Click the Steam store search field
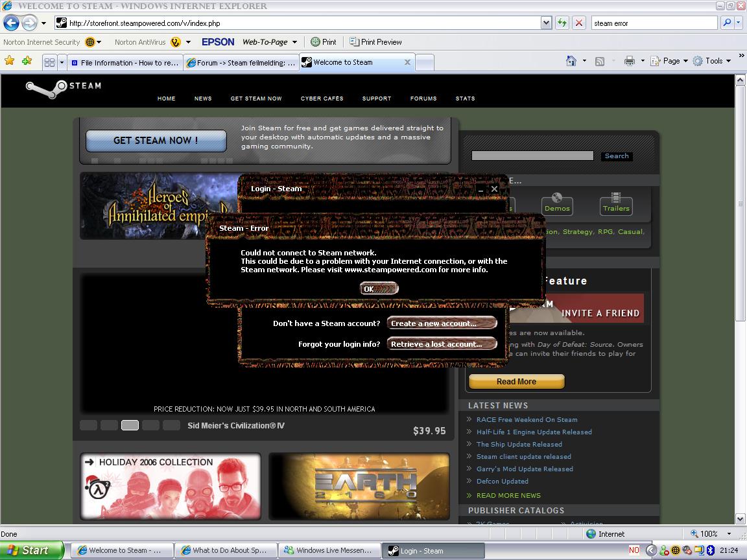This screenshot has height=560, width=747. [532, 156]
